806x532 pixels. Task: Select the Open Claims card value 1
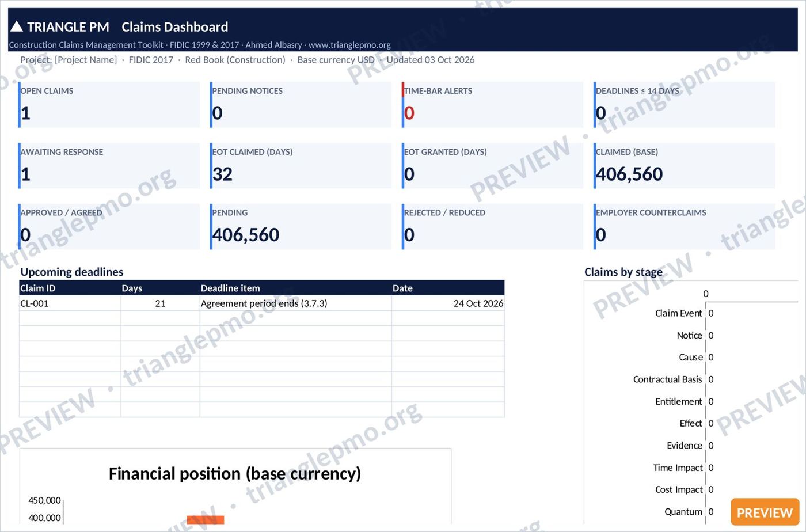coord(25,113)
